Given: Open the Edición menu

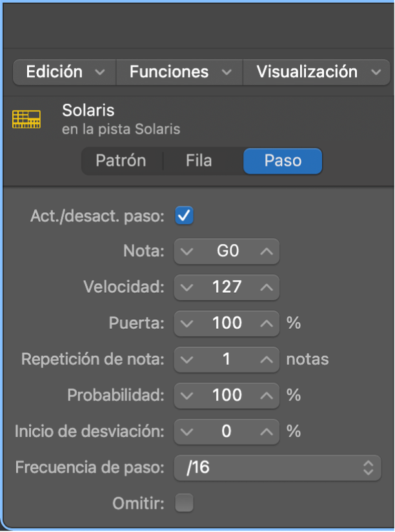Looking at the screenshot, I should [63, 72].
